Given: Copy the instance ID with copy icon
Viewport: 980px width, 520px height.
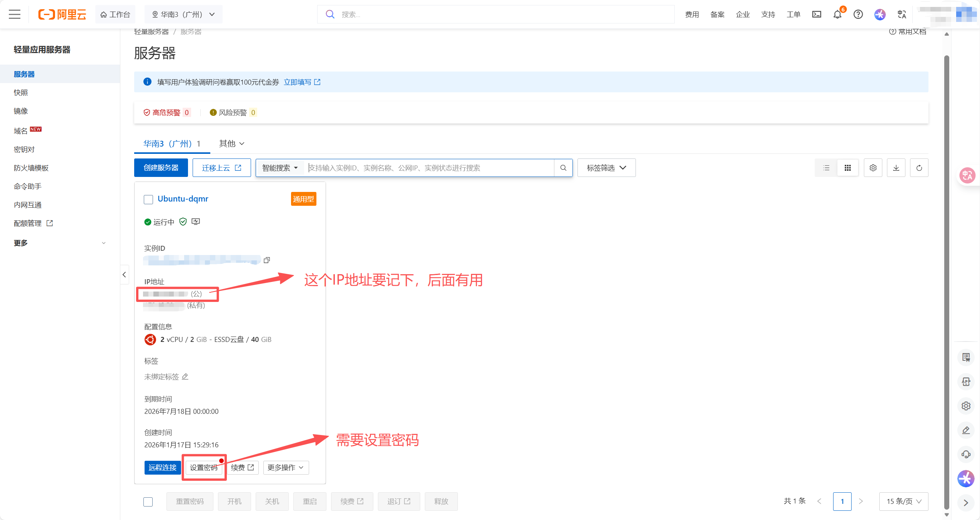Looking at the screenshot, I should [x=266, y=260].
